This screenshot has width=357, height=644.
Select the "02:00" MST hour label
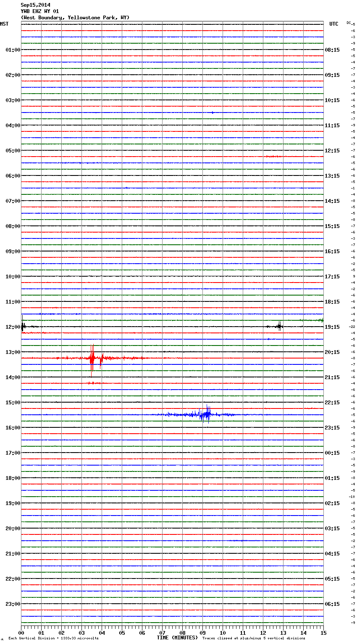point(13,75)
